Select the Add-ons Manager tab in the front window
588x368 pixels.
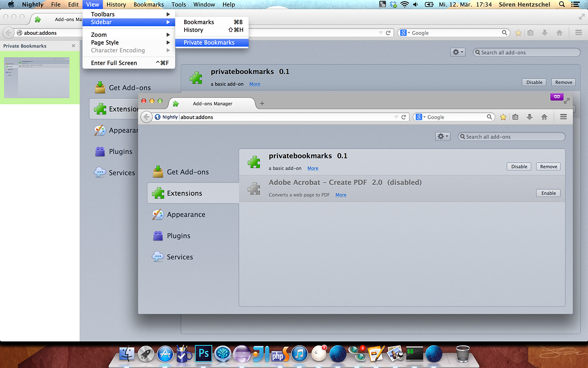click(212, 103)
